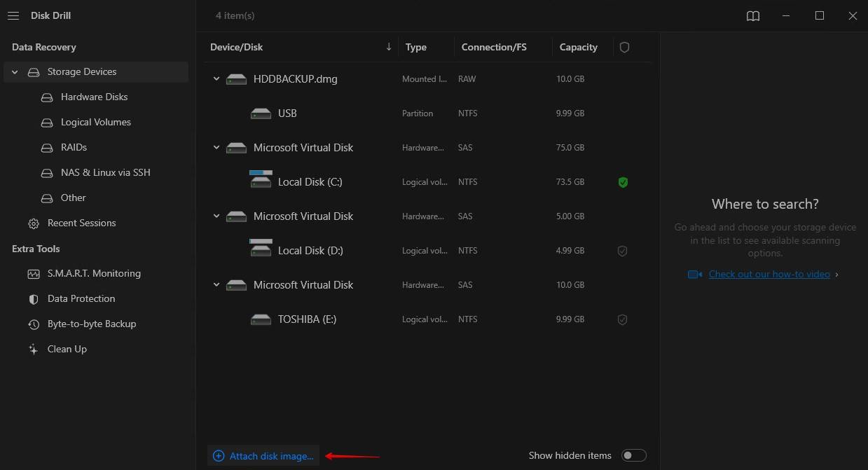
Task: Click the Storage Devices drive icon
Action: click(34, 72)
